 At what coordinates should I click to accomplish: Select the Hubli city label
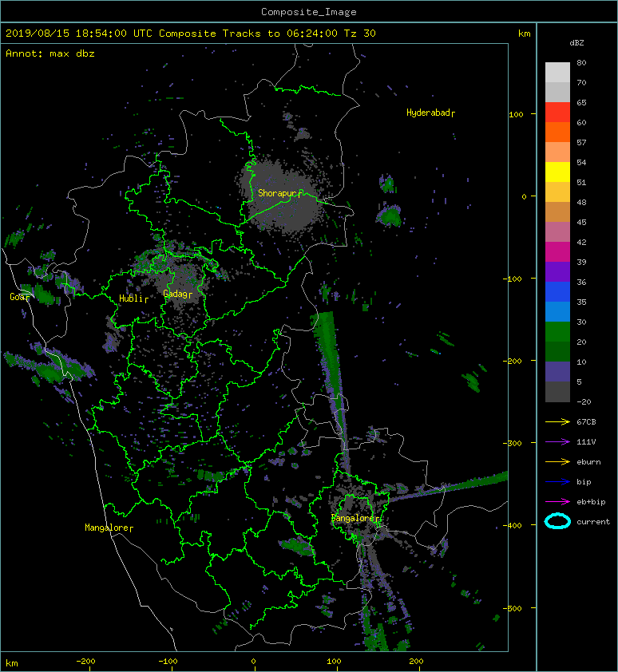click(133, 298)
